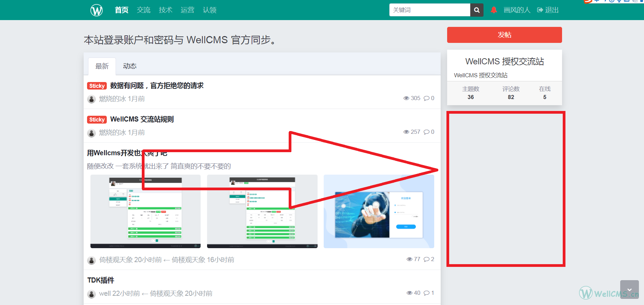Viewport: 644px width, 305px height.
Task: Click the 主题数 36 statistic
Action: click(x=471, y=93)
